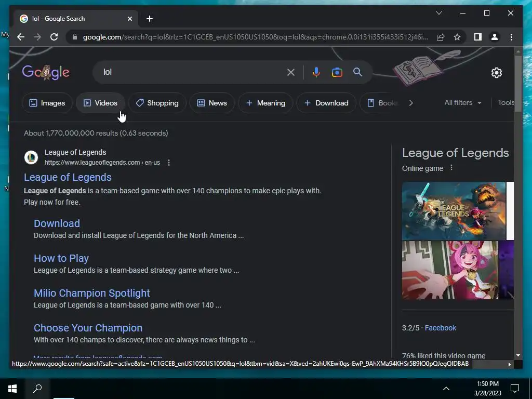The image size is (532, 399).
Task: Click the Google doodle logo
Action: pyautogui.click(x=46, y=72)
